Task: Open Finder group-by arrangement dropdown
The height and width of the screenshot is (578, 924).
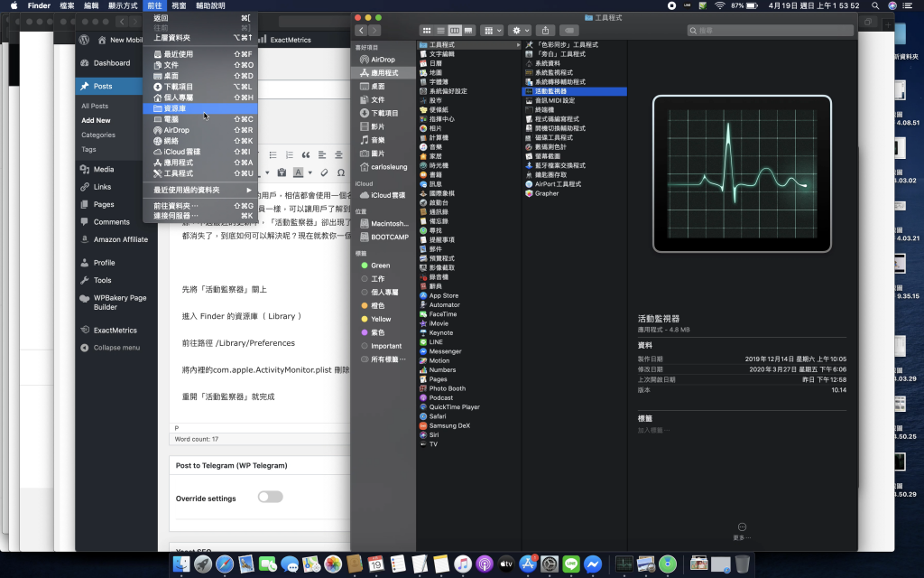Action: coord(491,30)
